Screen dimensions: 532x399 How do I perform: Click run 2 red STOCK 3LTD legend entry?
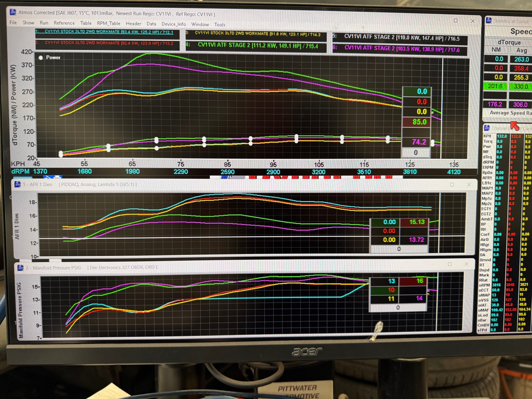(x=109, y=43)
